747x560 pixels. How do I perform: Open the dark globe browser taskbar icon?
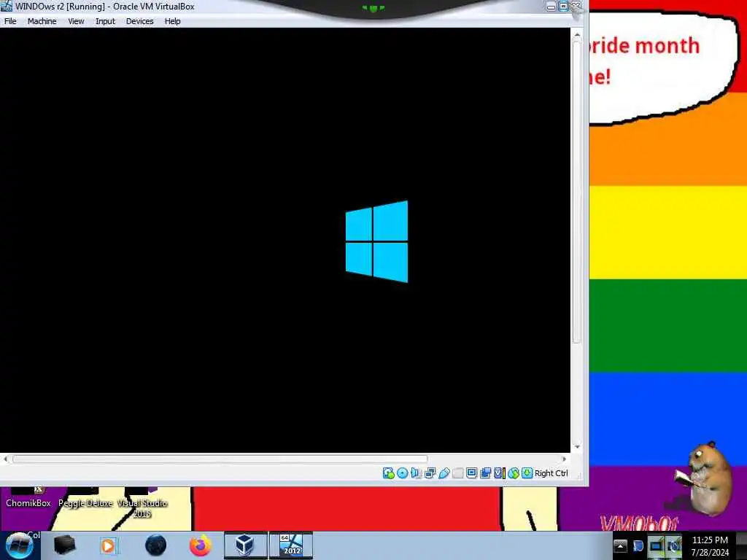tap(156, 545)
